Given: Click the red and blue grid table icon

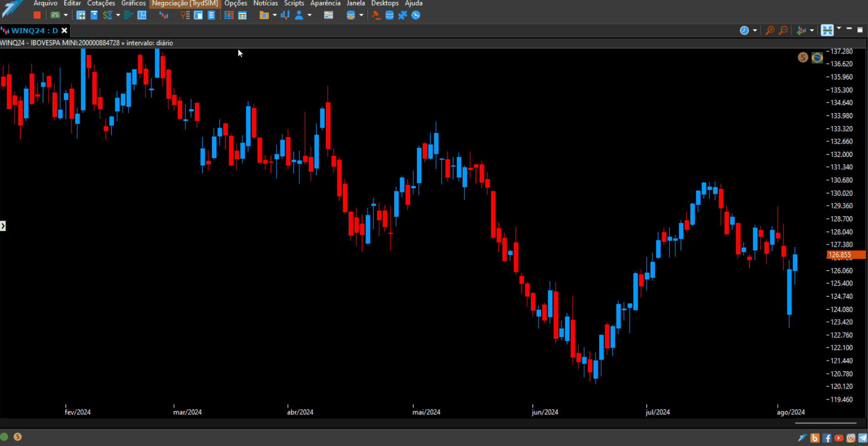Looking at the screenshot, I should tap(229, 15).
